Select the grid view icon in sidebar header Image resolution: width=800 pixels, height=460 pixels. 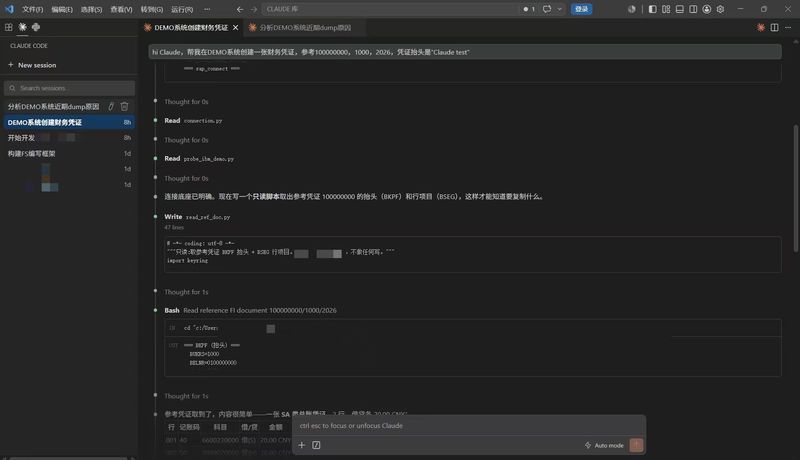9,27
